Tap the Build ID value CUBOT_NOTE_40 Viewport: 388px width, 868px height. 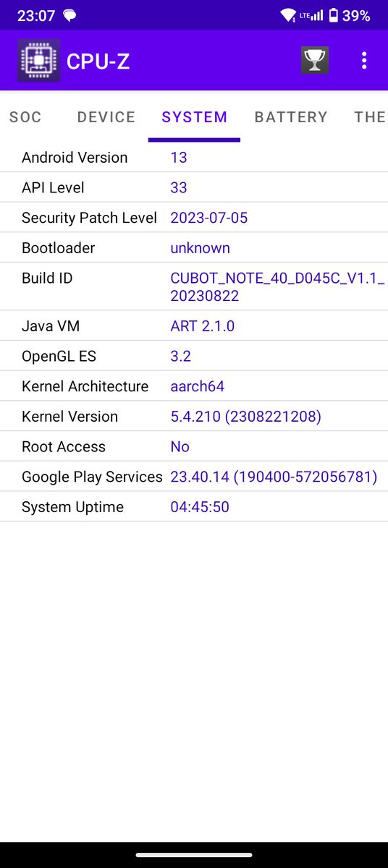pos(277,287)
